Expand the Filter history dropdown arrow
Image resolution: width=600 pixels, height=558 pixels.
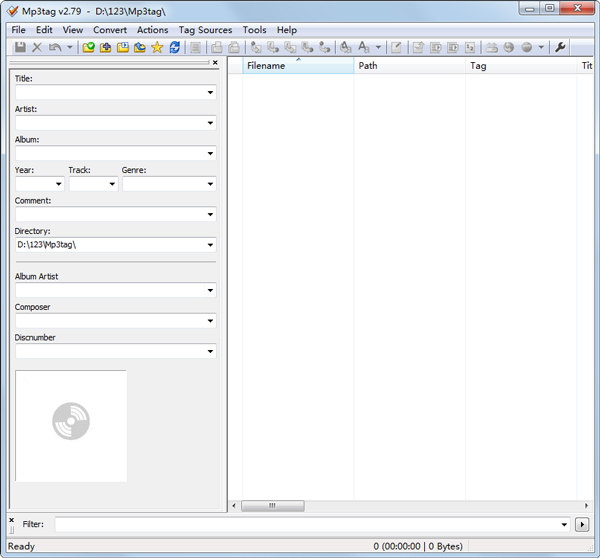click(x=564, y=524)
